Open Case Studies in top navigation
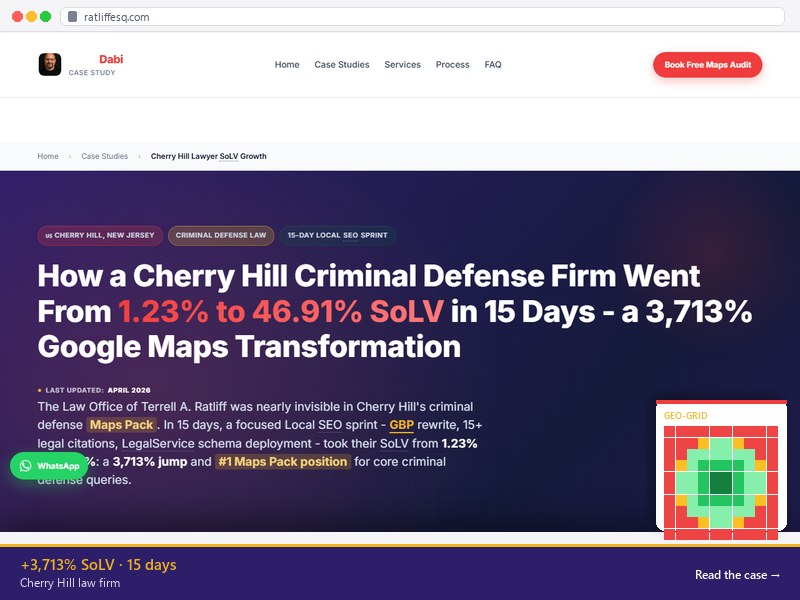 click(x=342, y=65)
